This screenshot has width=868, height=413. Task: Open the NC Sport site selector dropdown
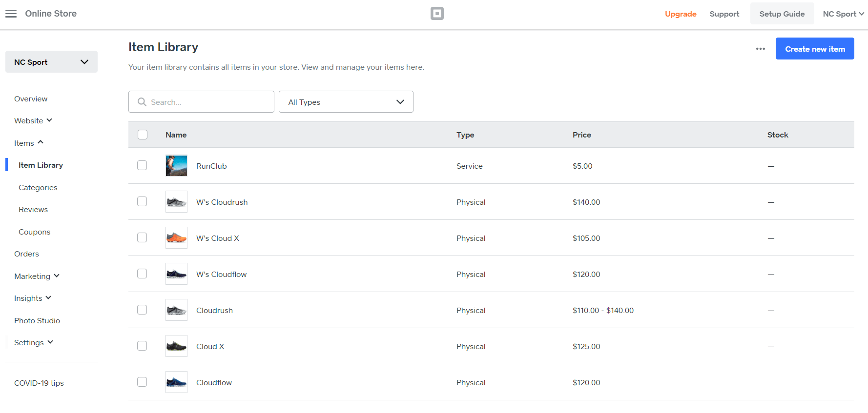point(51,62)
